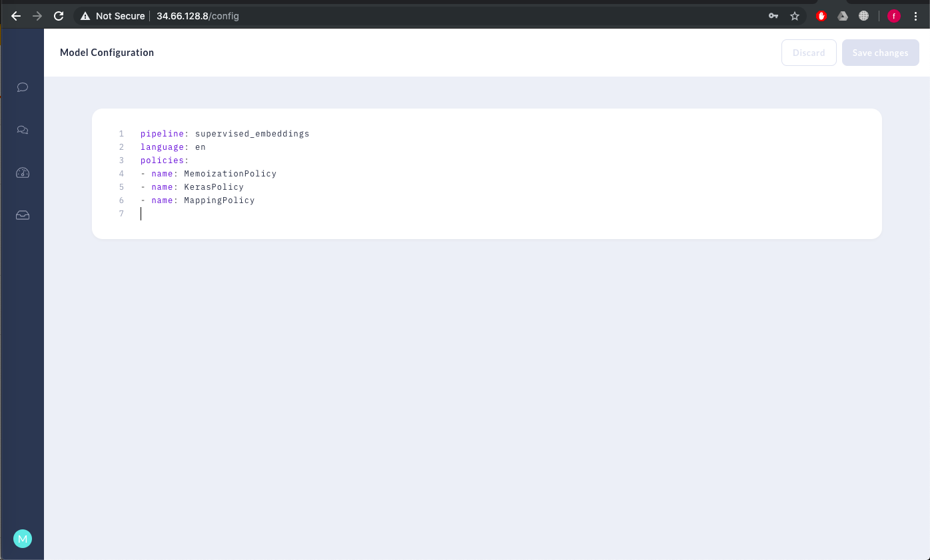
Task: Open the Models gauge icon in sidebar
Action: pyautogui.click(x=23, y=173)
